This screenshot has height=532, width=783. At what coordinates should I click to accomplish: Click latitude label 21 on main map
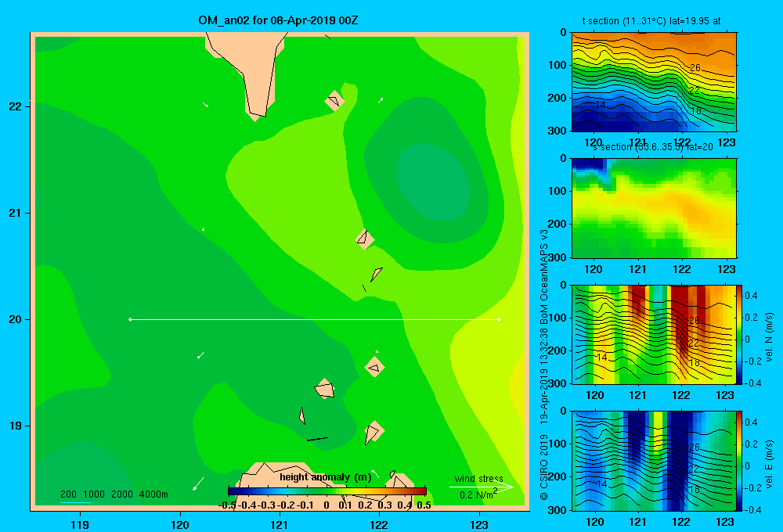coord(16,213)
